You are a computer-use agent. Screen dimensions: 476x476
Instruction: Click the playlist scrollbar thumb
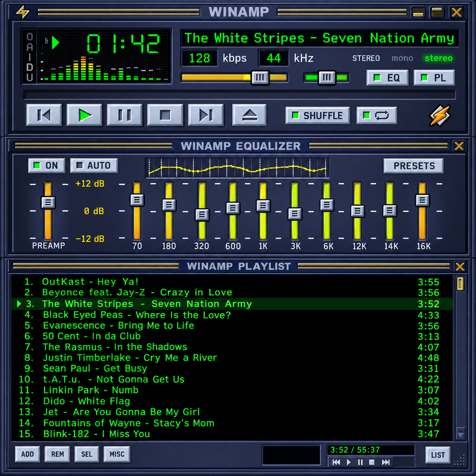(460, 284)
